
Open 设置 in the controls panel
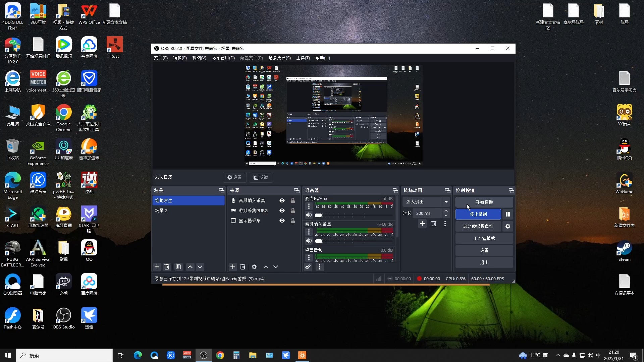coord(484,250)
